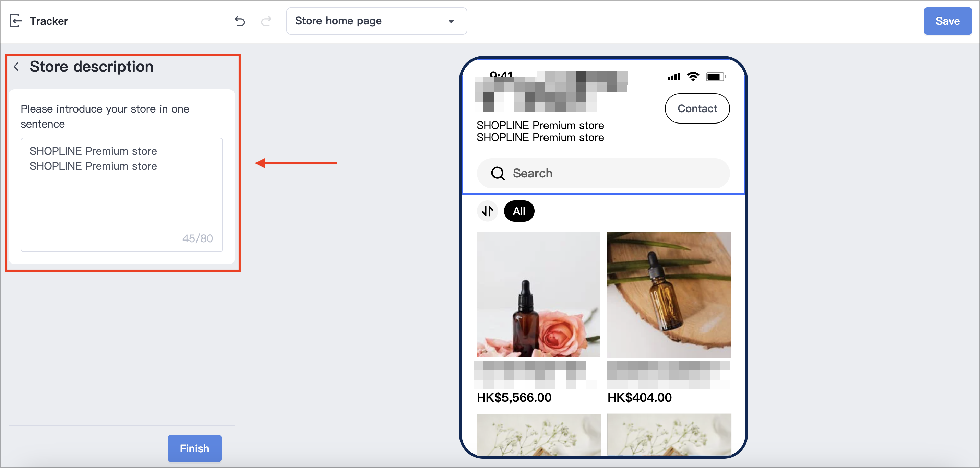Tap the Contact button in preview

697,108
